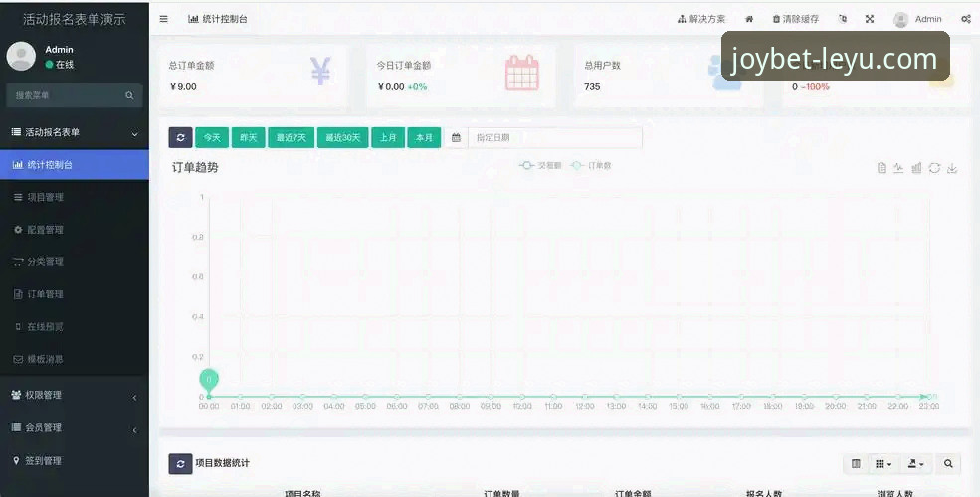
Task: Click 清除缓存 to clear cache
Action: [x=796, y=19]
